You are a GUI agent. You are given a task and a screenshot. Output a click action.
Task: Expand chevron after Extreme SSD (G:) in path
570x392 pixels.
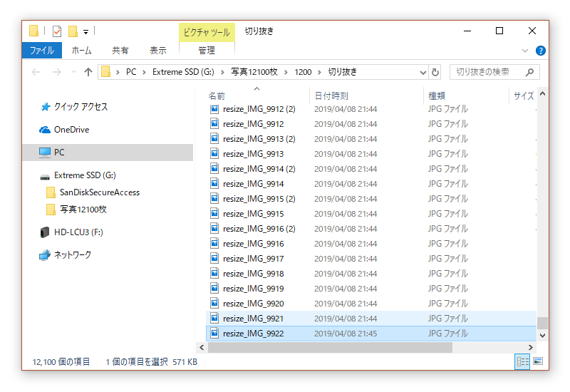222,73
